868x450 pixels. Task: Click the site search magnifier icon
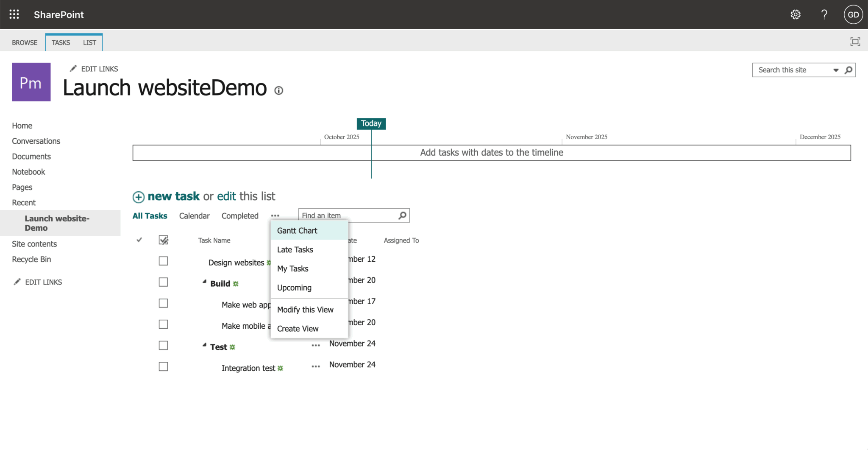[849, 70]
